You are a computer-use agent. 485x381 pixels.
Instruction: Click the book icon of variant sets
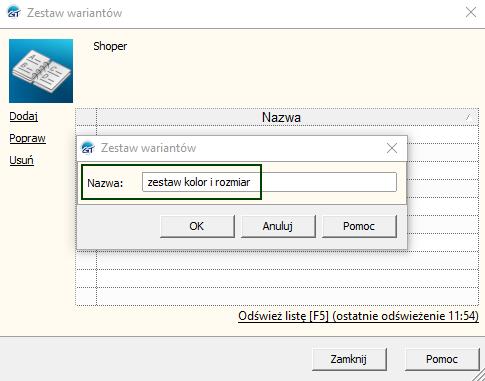click(x=41, y=71)
